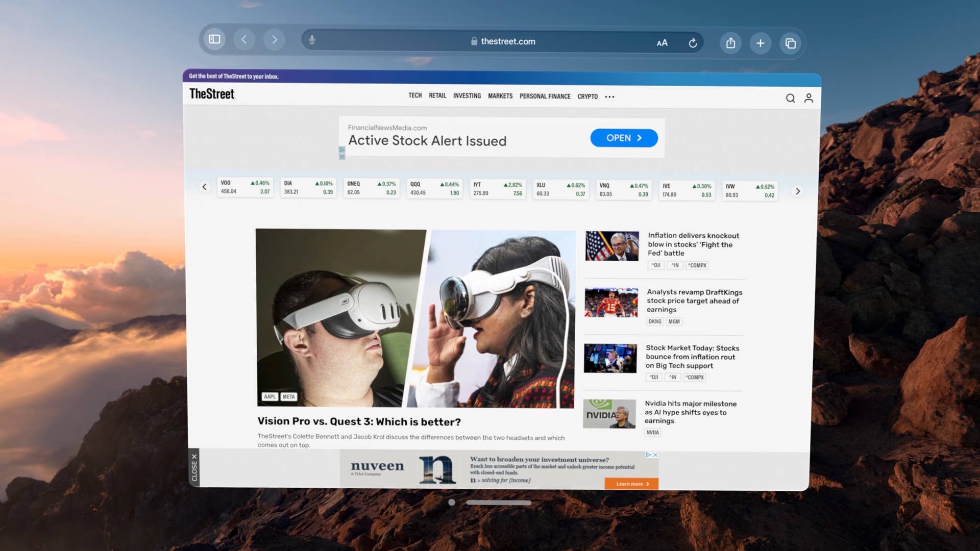Open the RETAIL navigation section
The width and height of the screenshot is (980, 551).
(437, 95)
